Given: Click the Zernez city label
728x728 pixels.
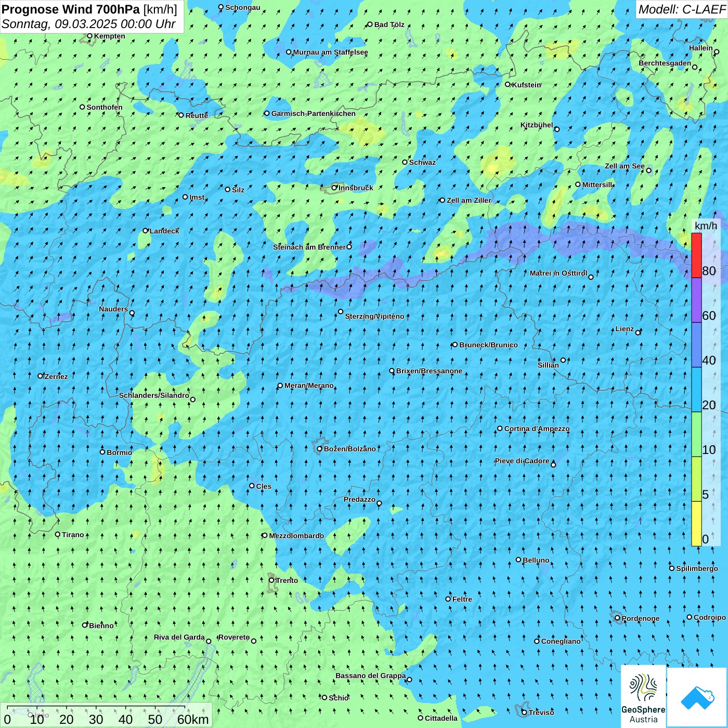Looking at the screenshot, I should (x=56, y=376).
